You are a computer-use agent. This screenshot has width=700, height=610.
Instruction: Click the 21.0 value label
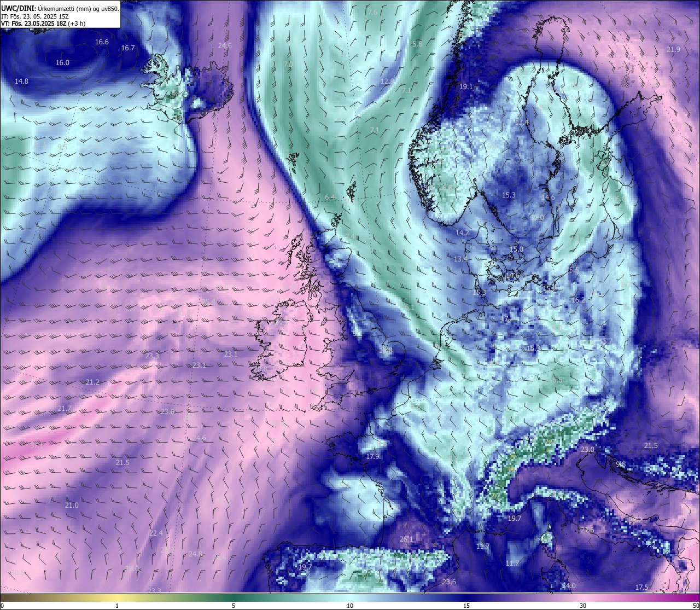(72, 505)
